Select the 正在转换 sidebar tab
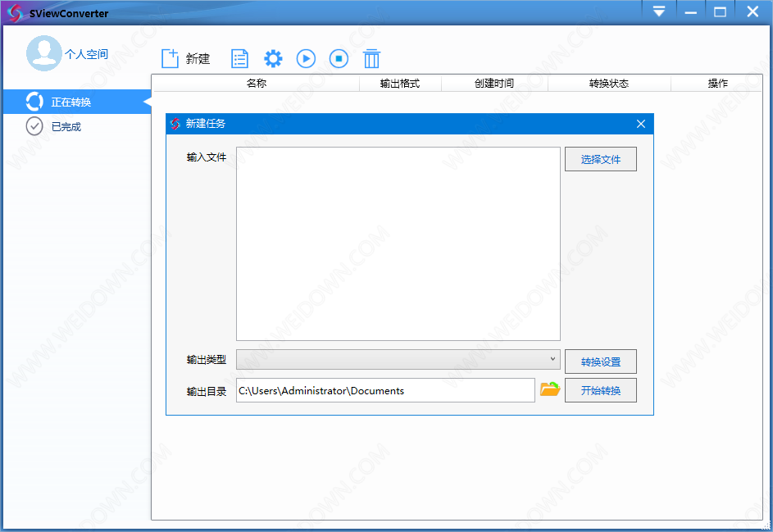 [x=71, y=102]
